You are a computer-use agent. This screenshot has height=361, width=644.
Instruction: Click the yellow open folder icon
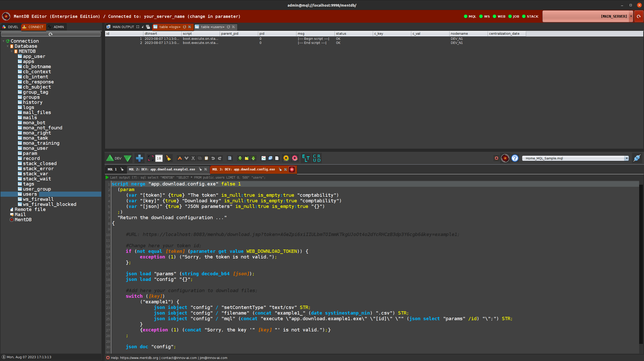pos(247,158)
